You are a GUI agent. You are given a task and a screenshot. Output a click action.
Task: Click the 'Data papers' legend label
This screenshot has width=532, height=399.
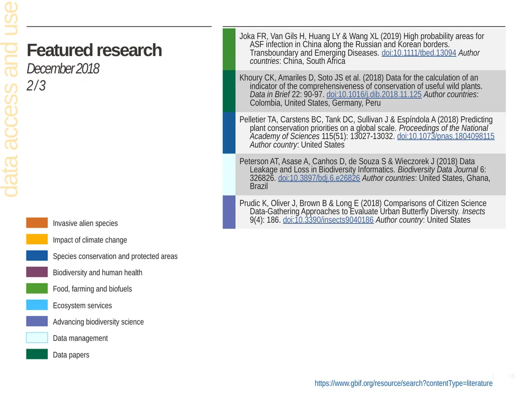coord(71,355)
